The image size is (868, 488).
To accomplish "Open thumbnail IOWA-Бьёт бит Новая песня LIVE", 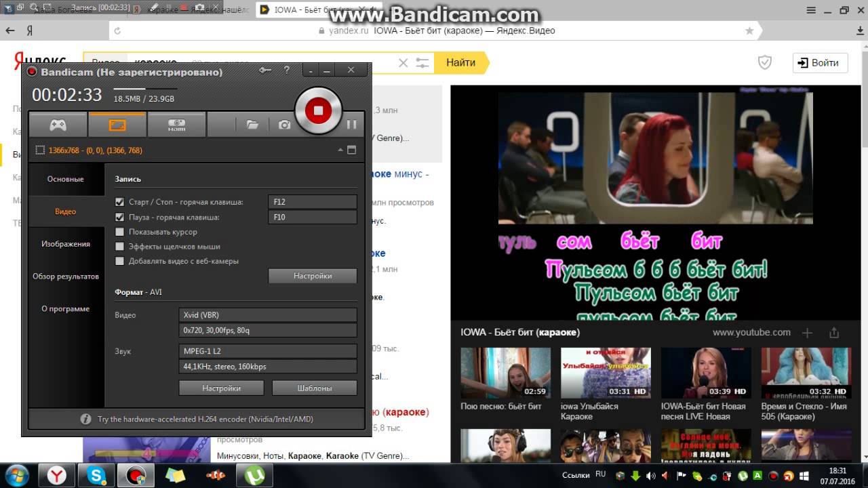I will tap(706, 373).
